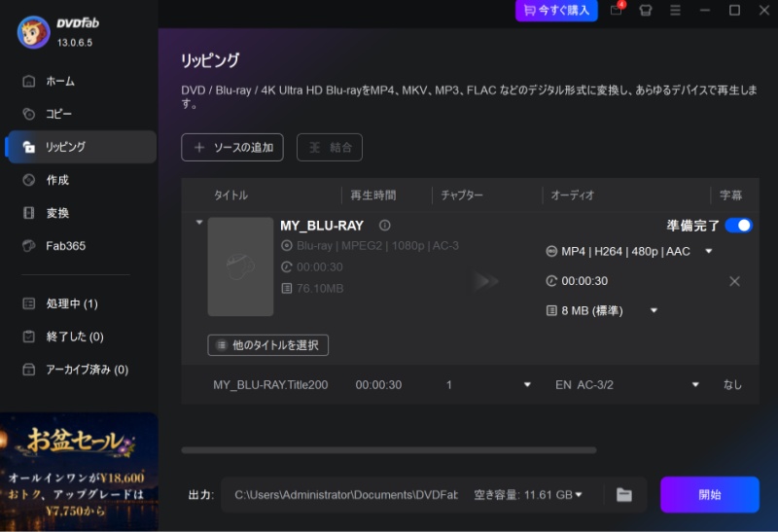Open アーカイブ済み (0) list
Viewport: 778px width, 532px height.
point(82,370)
